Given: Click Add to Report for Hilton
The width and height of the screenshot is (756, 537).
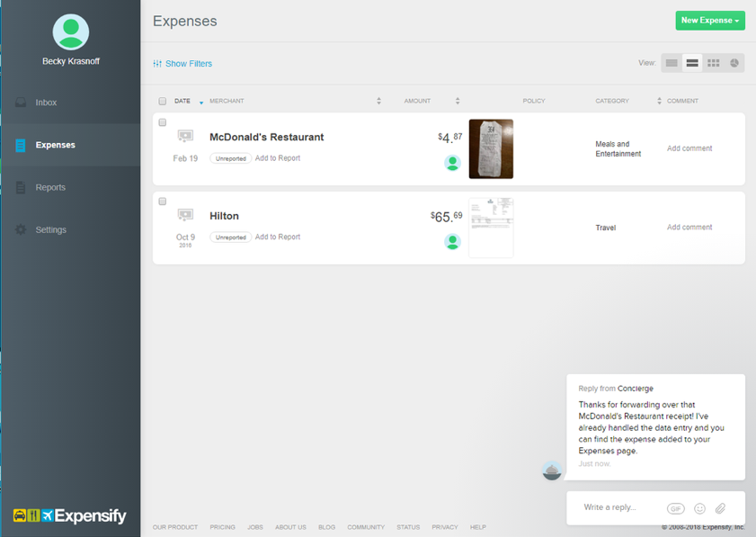Looking at the screenshot, I should click(x=278, y=237).
